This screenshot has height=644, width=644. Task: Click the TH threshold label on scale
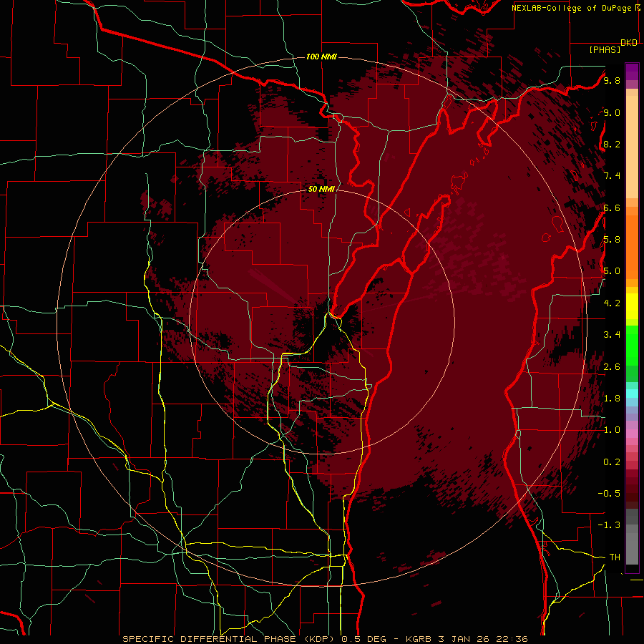[615, 557]
